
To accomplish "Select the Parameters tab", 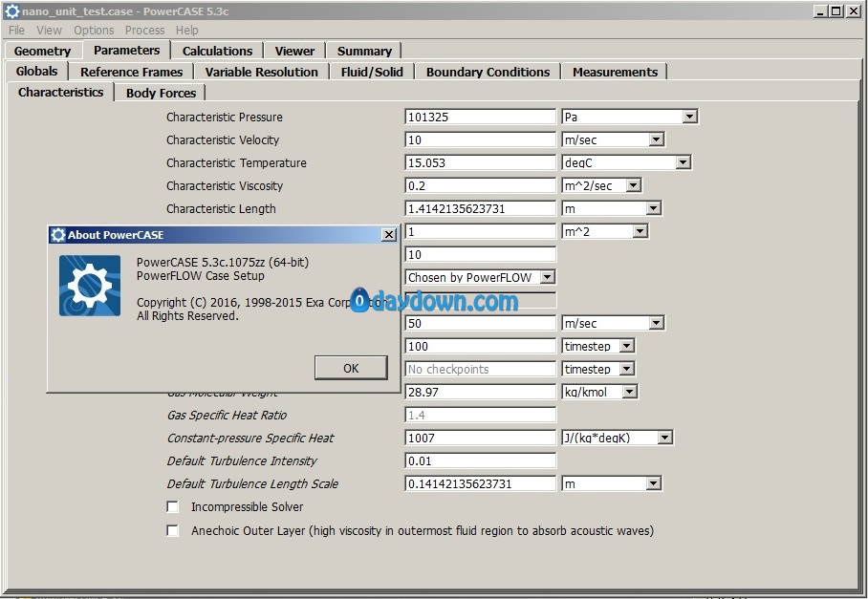I will point(127,50).
